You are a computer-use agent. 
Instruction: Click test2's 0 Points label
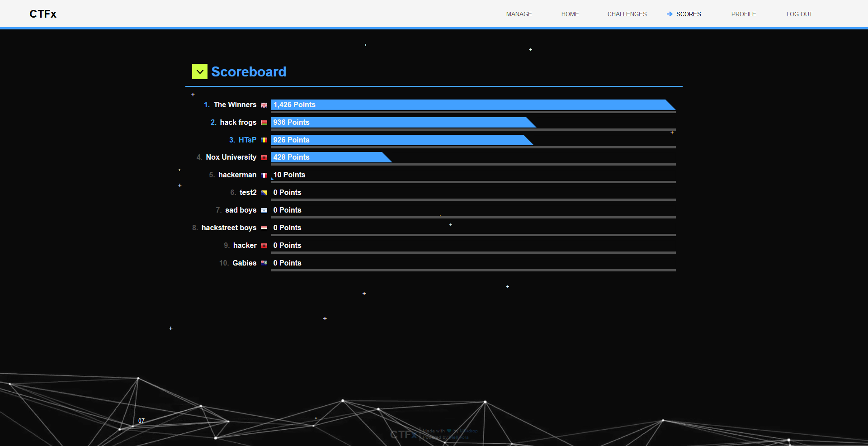(x=287, y=192)
